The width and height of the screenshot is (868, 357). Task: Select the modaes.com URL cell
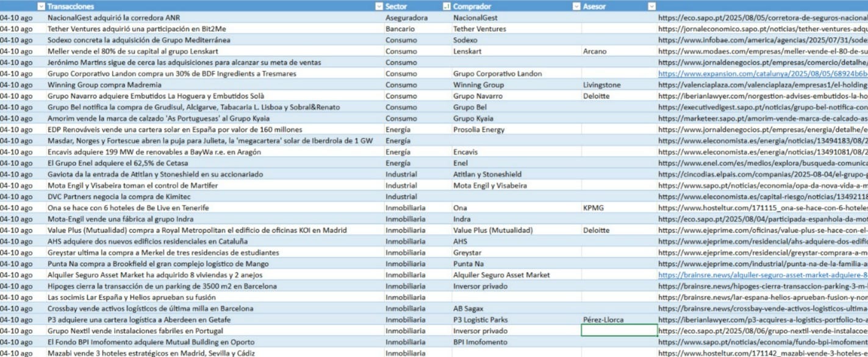point(763,51)
